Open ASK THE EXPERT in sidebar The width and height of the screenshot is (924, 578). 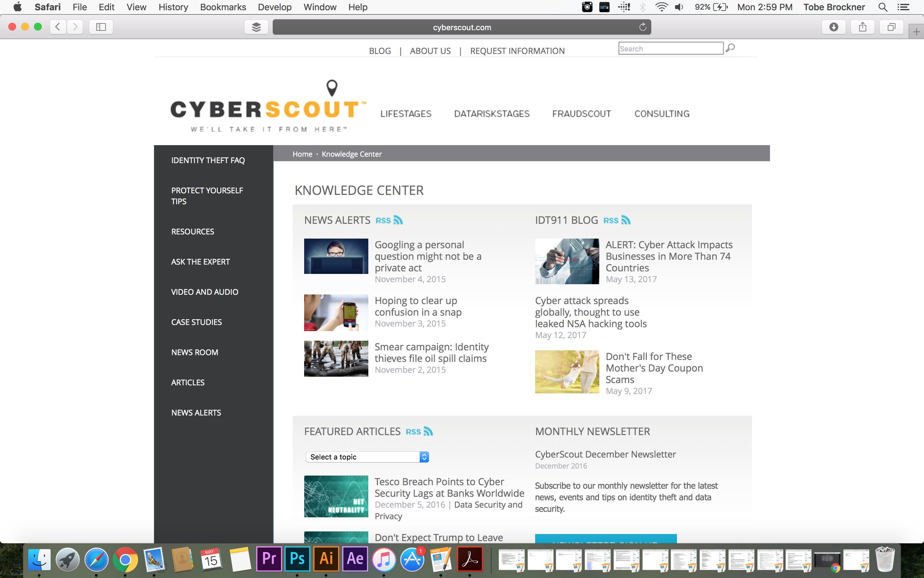(201, 262)
